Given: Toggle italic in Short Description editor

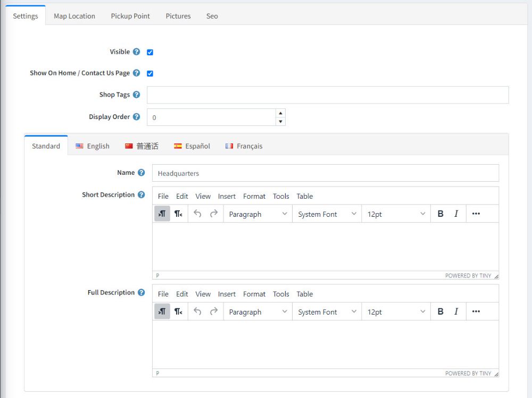Looking at the screenshot, I should point(456,214).
